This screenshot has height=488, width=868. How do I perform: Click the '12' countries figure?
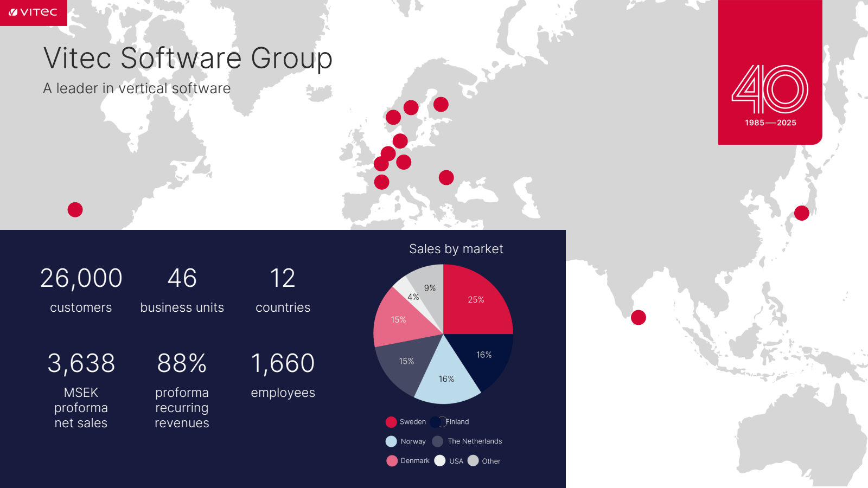pos(283,278)
